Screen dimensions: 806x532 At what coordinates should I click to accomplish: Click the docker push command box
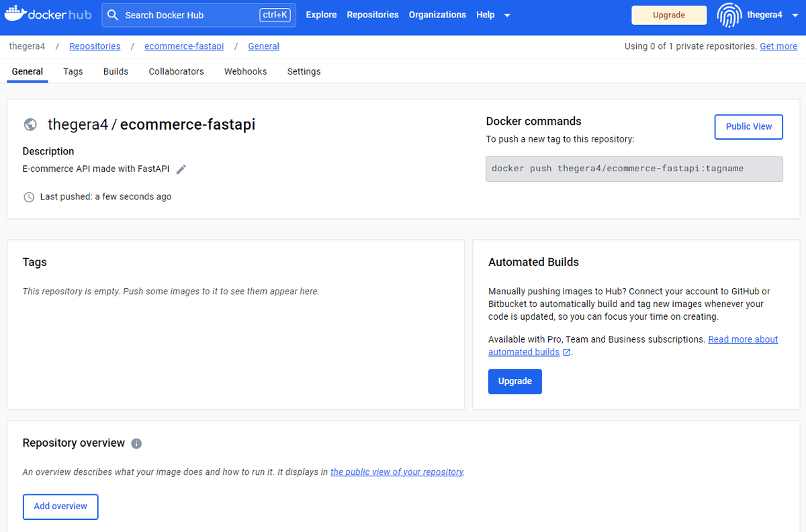634,169
